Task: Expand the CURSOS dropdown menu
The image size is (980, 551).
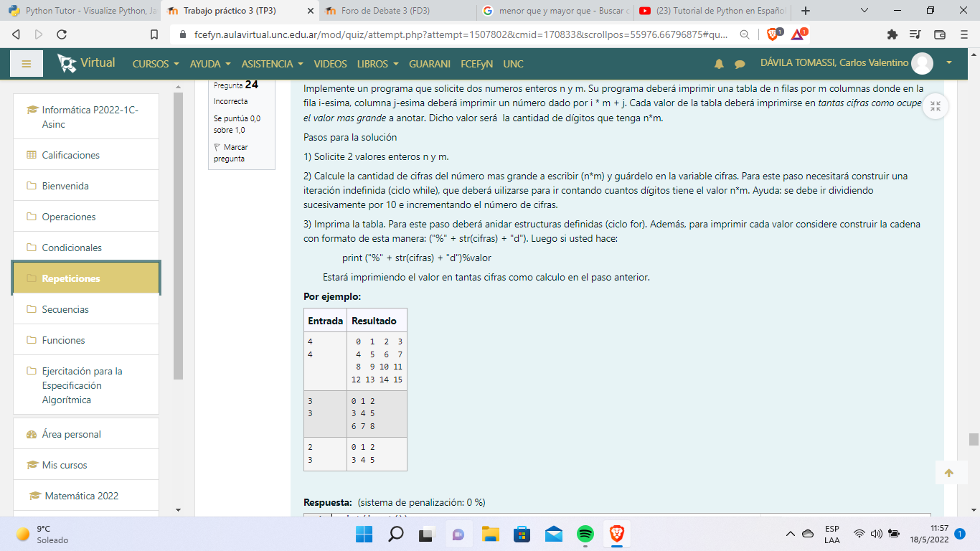Action: (156, 64)
